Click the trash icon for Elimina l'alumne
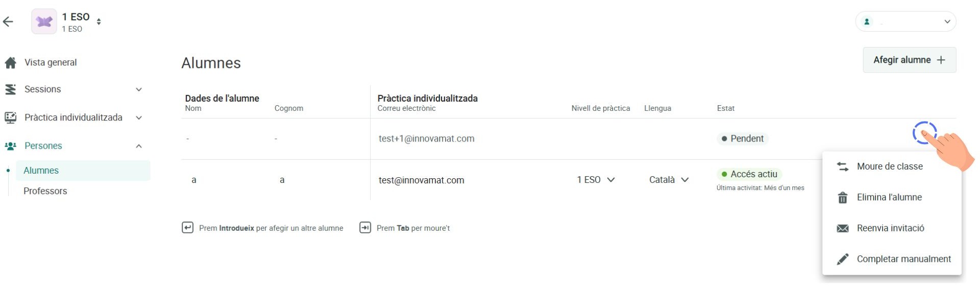The width and height of the screenshot is (980, 287). tap(843, 198)
